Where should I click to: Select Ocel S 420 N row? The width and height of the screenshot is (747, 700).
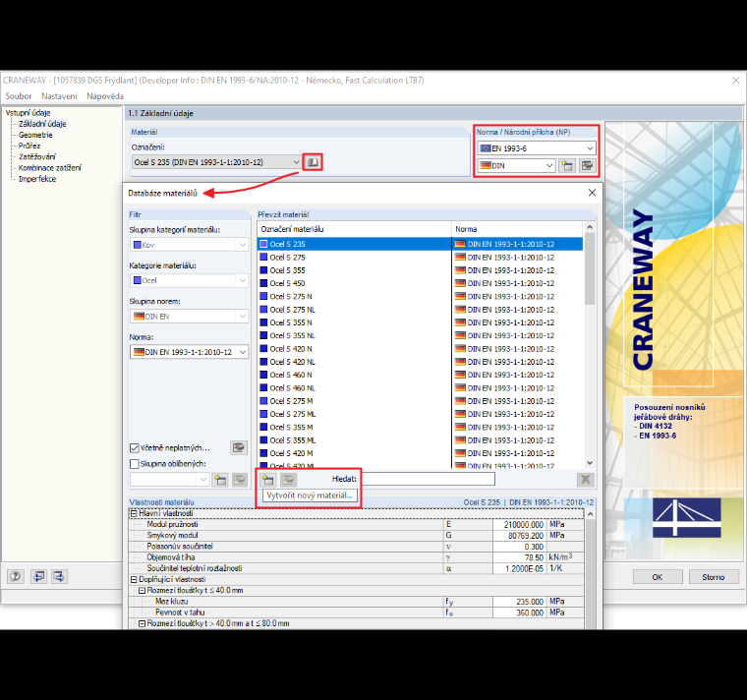(x=421, y=349)
